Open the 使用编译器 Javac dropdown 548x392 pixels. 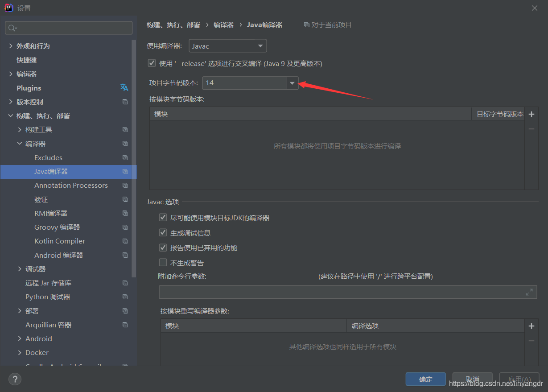[x=228, y=46]
